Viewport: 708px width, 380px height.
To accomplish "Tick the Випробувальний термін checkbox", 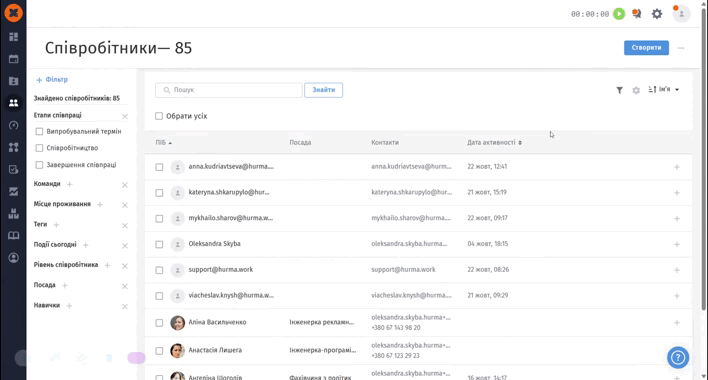I will point(39,131).
